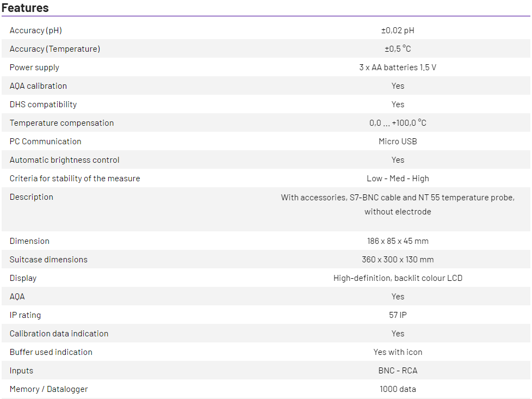
Task: Click the Micro USB value
Action: [398, 142]
